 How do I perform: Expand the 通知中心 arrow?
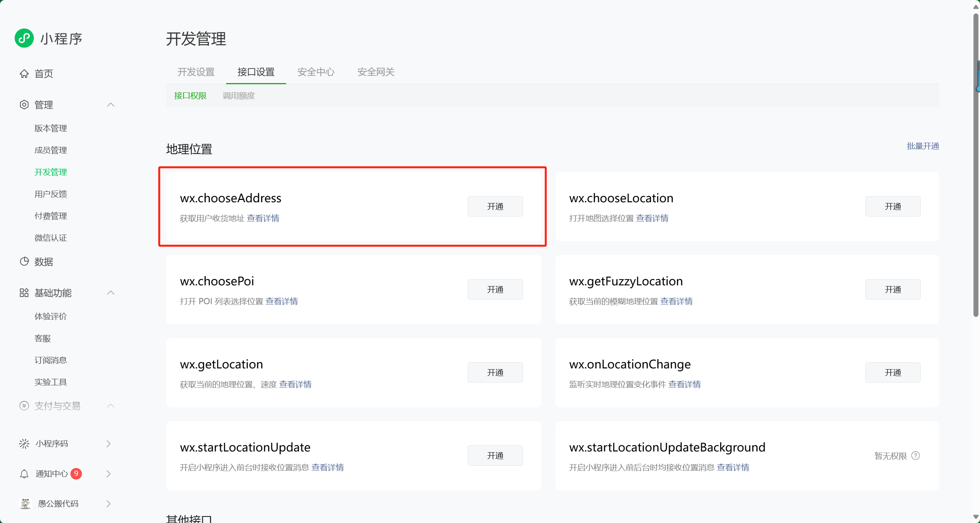[108, 474]
